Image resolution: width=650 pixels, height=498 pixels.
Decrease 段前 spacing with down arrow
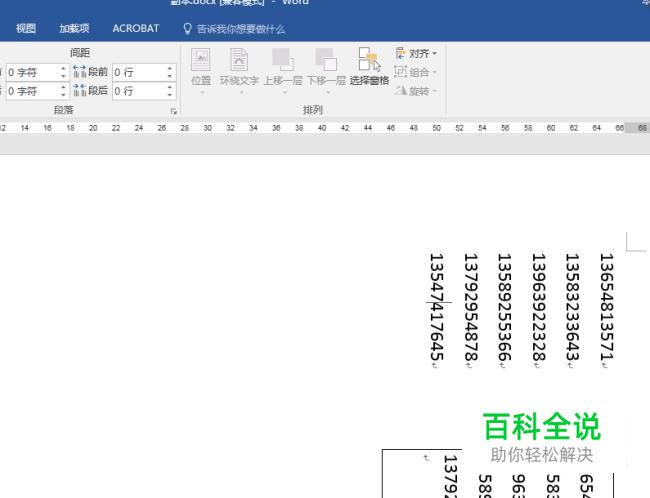coord(170,77)
